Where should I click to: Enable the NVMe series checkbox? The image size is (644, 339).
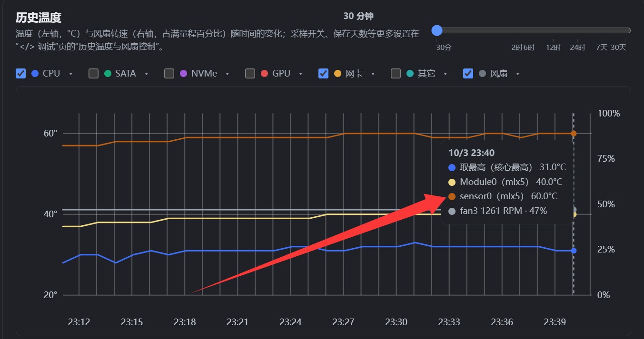[x=169, y=73]
